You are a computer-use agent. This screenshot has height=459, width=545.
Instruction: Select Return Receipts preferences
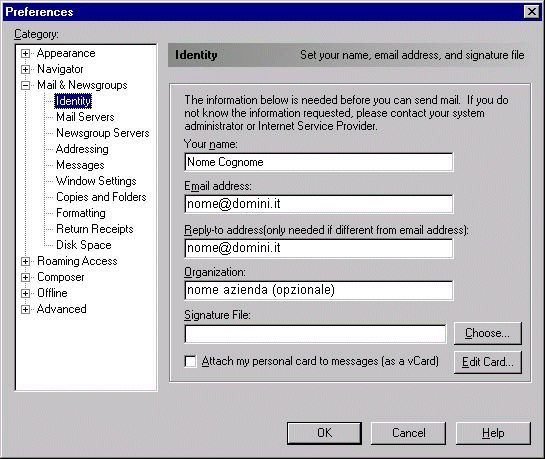pos(95,229)
